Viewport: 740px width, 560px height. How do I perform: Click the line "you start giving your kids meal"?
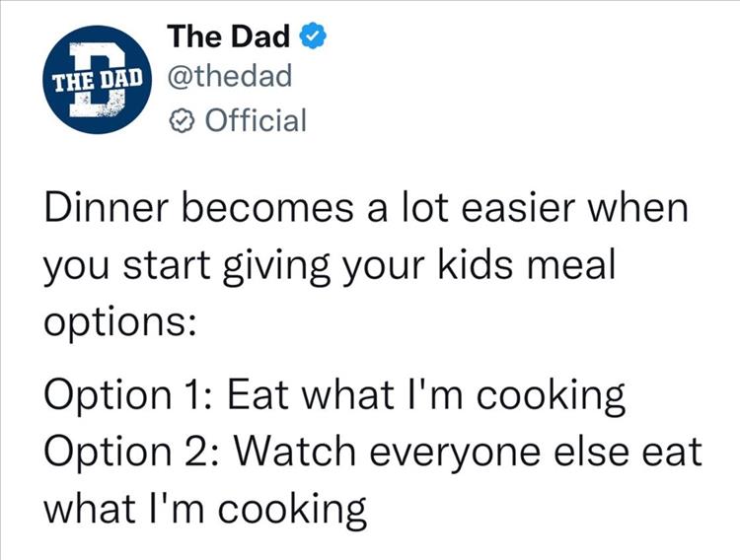pos(331,269)
